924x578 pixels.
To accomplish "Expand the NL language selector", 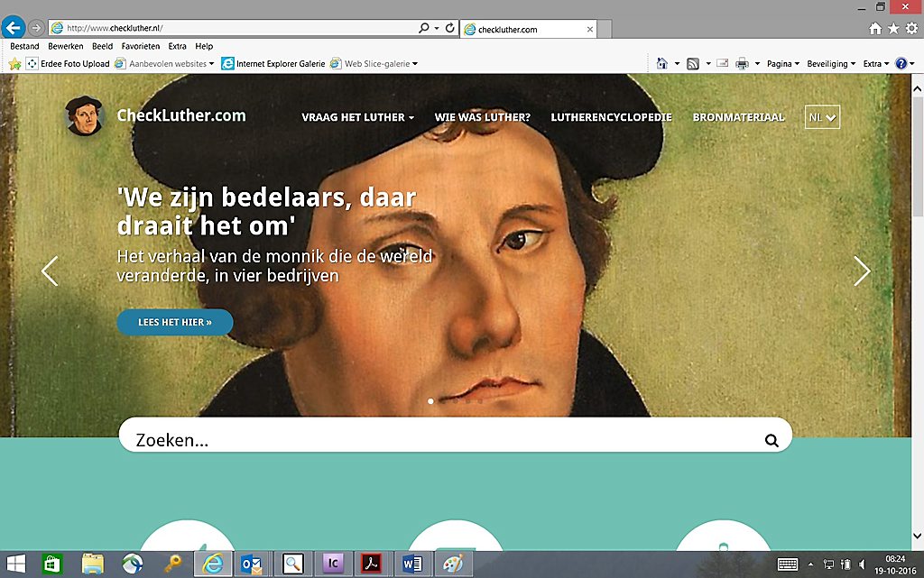I will tap(822, 117).
